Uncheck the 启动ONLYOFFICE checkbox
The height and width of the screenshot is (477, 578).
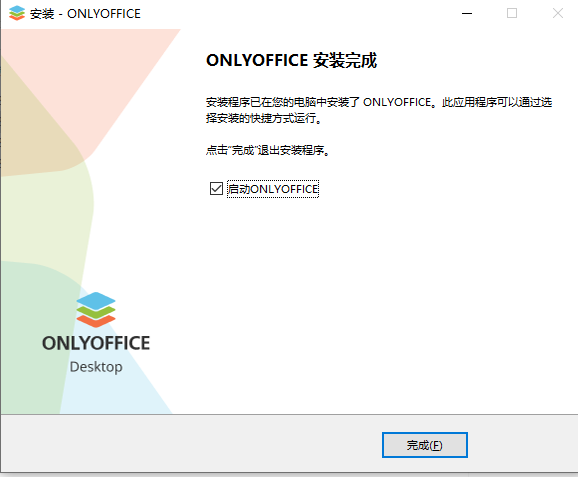(x=216, y=189)
